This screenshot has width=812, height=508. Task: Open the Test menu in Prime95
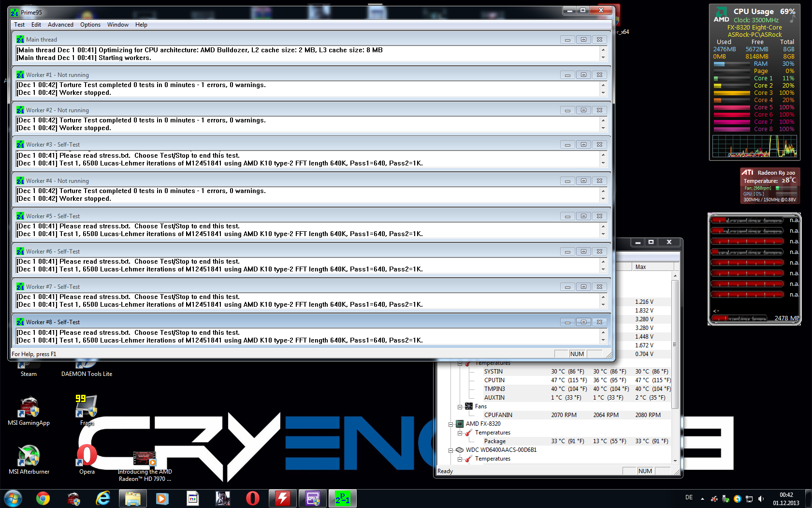point(19,25)
